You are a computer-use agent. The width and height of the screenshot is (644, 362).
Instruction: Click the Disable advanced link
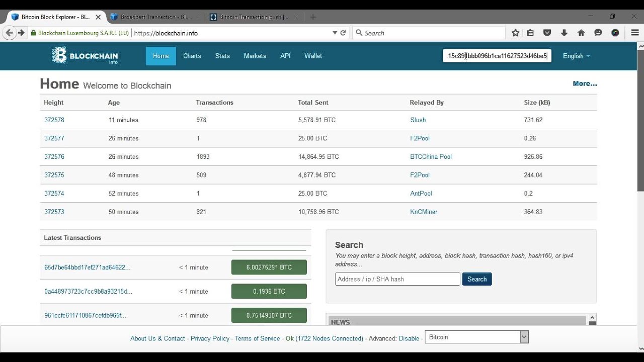[x=409, y=338]
